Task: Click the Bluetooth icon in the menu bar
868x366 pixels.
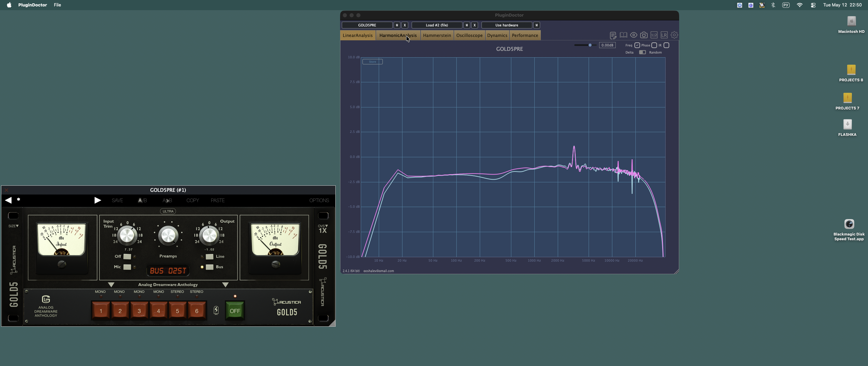Action: coord(773,5)
